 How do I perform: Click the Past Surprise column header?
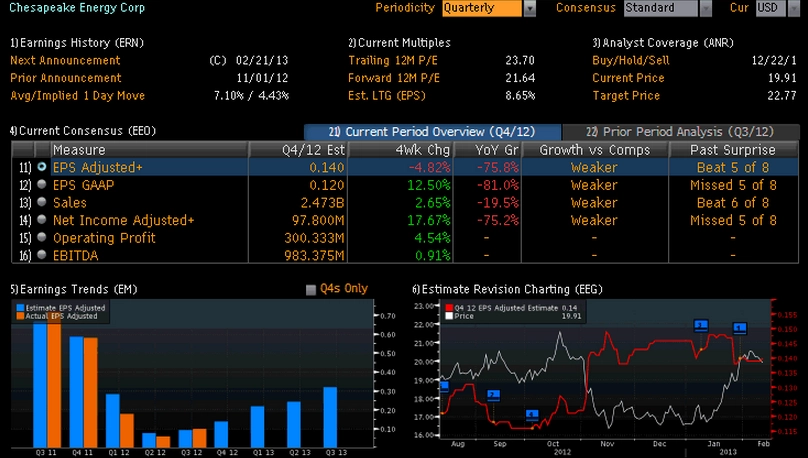click(733, 150)
